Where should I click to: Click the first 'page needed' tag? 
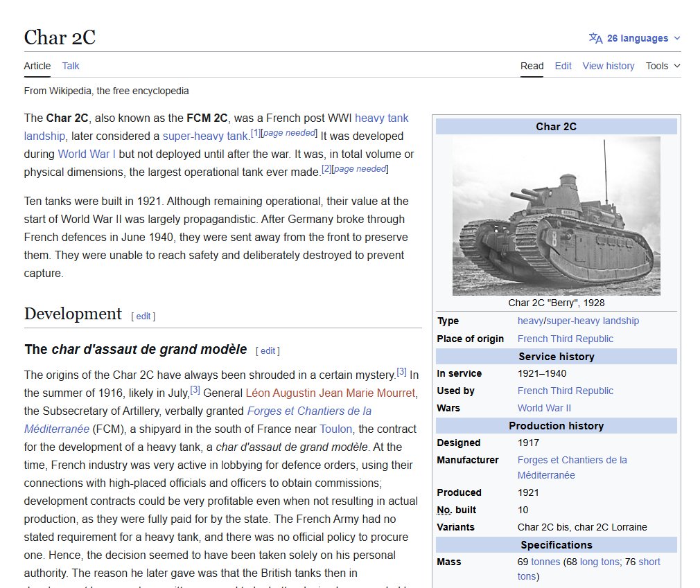pyautogui.click(x=289, y=133)
